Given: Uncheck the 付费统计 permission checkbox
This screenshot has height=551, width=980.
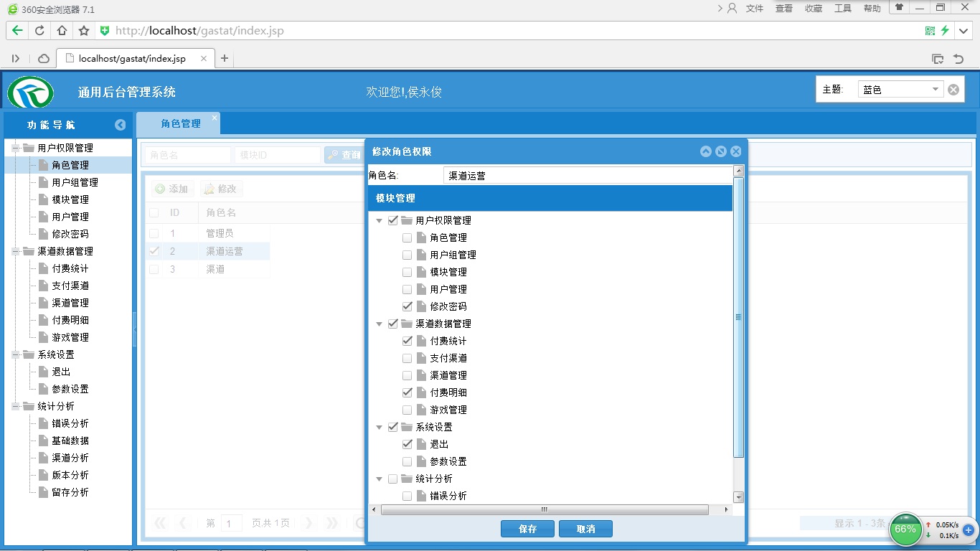Looking at the screenshot, I should tap(407, 341).
